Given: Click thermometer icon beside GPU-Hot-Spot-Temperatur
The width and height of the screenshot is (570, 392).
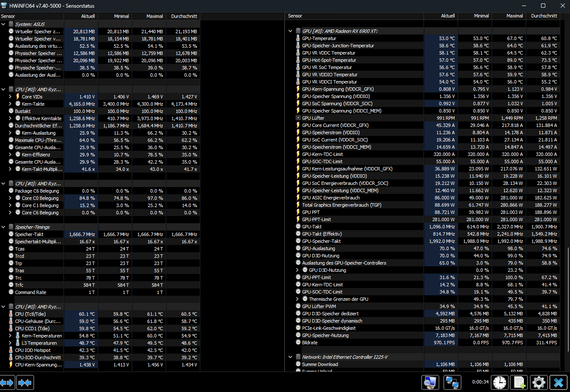Looking at the screenshot, I should pos(298,60).
